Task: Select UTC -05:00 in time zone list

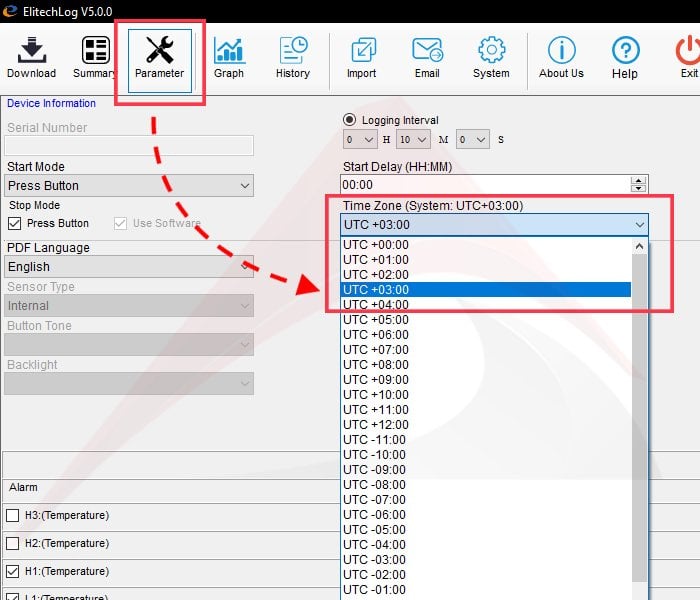Action: pos(376,530)
